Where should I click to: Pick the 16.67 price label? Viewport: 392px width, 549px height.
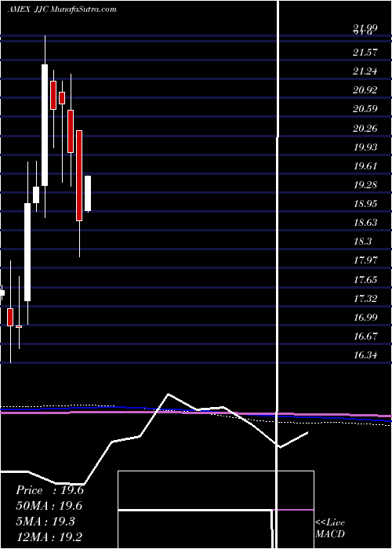[365, 336]
